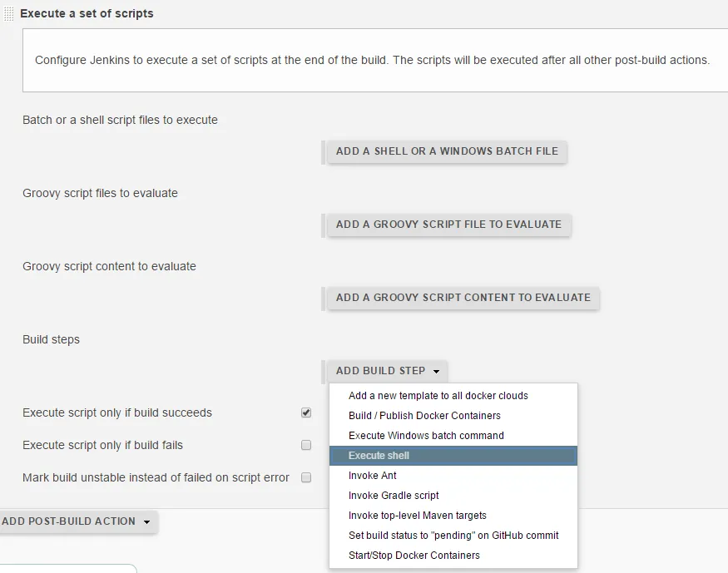Enable Execute script only if build fails
The width and height of the screenshot is (728, 573).
click(x=306, y=445)
